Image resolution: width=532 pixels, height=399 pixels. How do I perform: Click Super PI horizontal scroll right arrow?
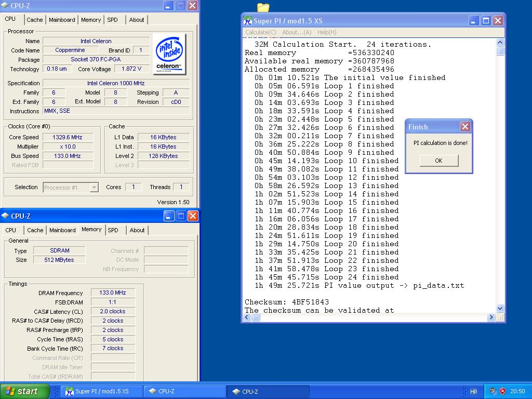coord(490,317)
